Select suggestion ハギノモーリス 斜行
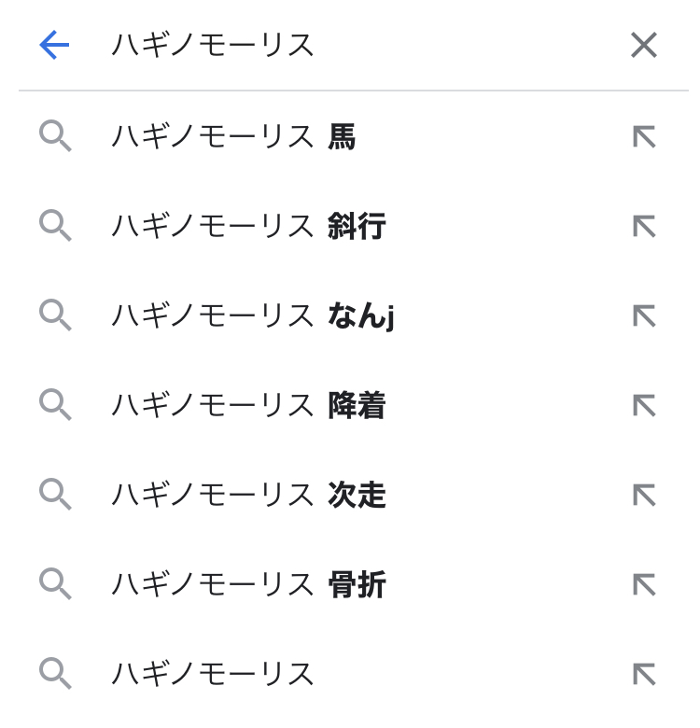The image size is (700, 728). coord(248,227)
